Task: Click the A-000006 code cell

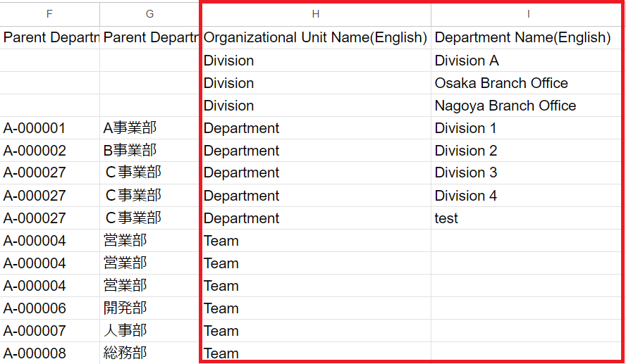Action: 35,308
